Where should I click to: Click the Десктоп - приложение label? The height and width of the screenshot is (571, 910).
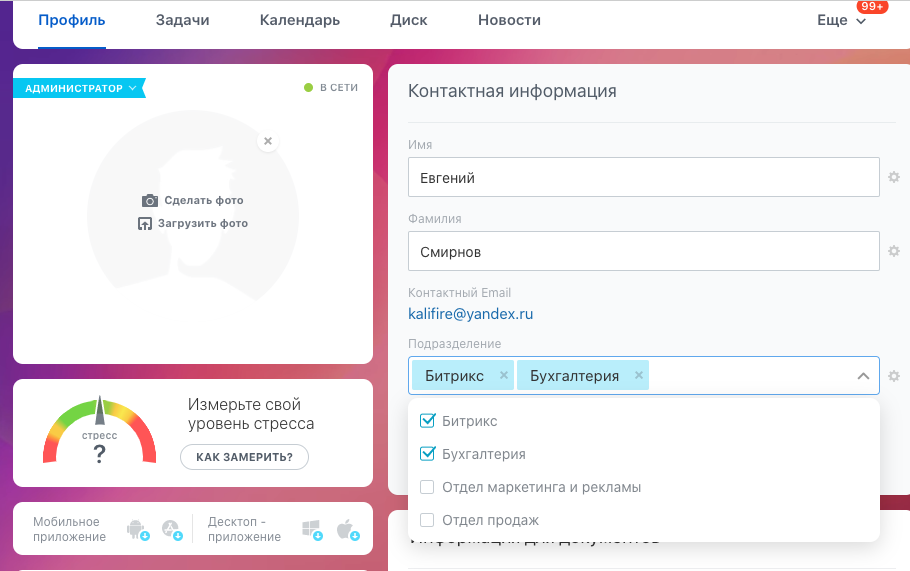pos(244,529)
